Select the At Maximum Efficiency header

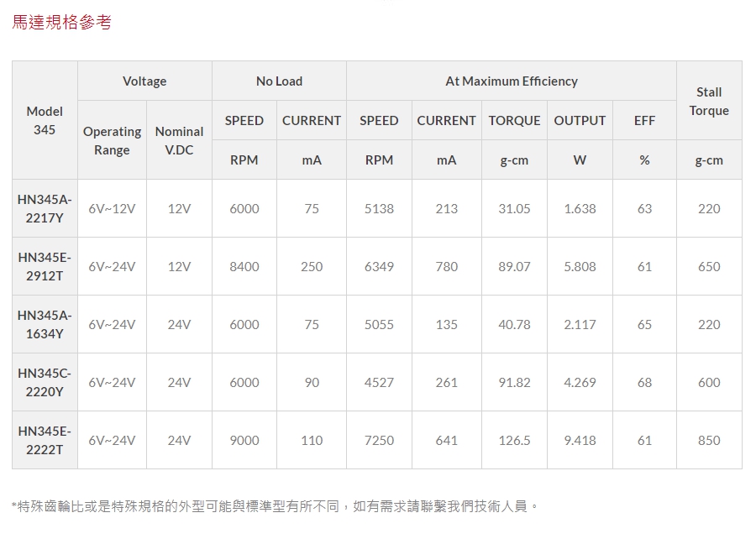[x=511, y=81]
